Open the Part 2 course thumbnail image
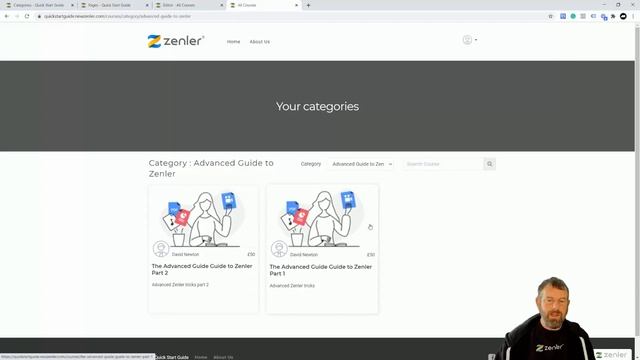 203,219
